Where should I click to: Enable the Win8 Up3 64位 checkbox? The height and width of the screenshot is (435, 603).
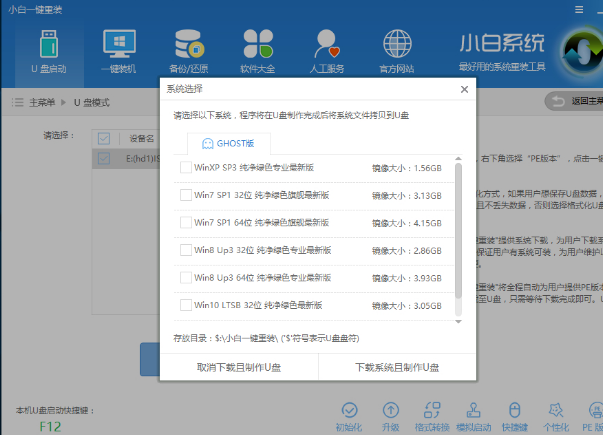(x=186, y=277)
